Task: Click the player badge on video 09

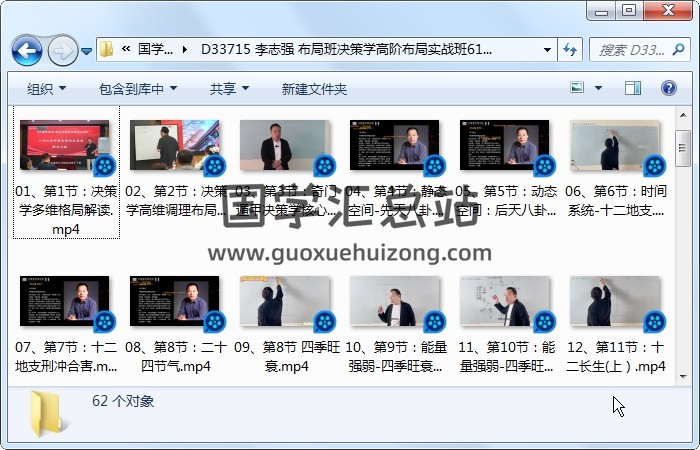Action: (x=325, y=322)
